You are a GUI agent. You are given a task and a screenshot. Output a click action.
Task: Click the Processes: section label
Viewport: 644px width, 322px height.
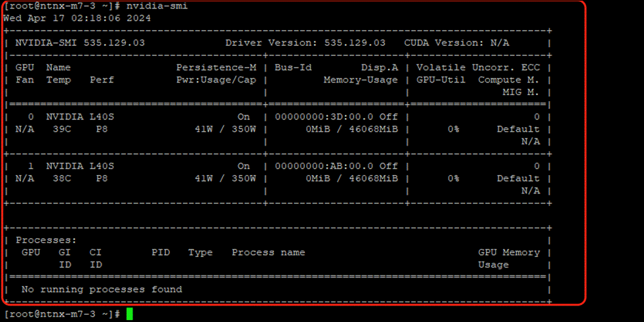pyautogui.click(x=46, y=240)
